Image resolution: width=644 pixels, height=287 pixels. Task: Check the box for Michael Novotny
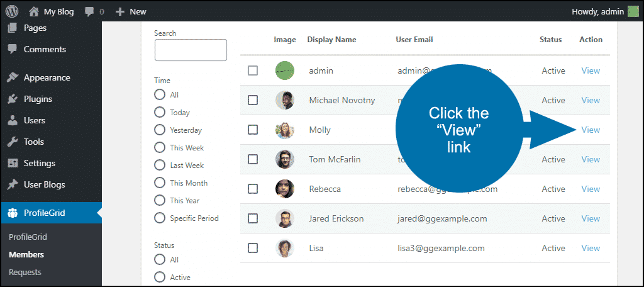[253, 100]
